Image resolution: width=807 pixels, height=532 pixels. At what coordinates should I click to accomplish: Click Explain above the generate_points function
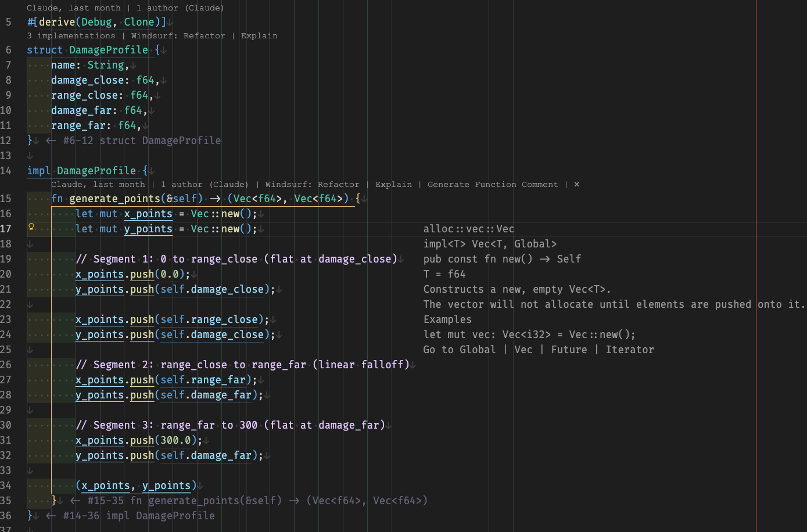pos(393,185)
